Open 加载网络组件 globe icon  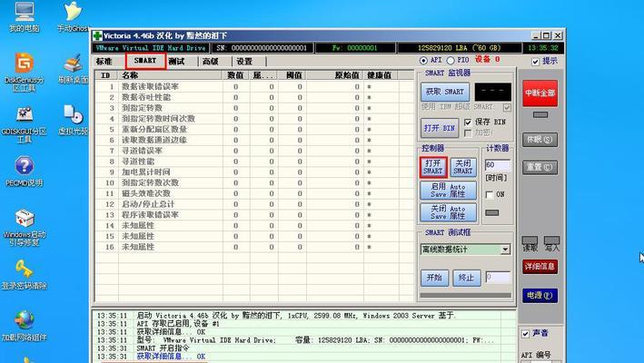click(x=25, y=326)
